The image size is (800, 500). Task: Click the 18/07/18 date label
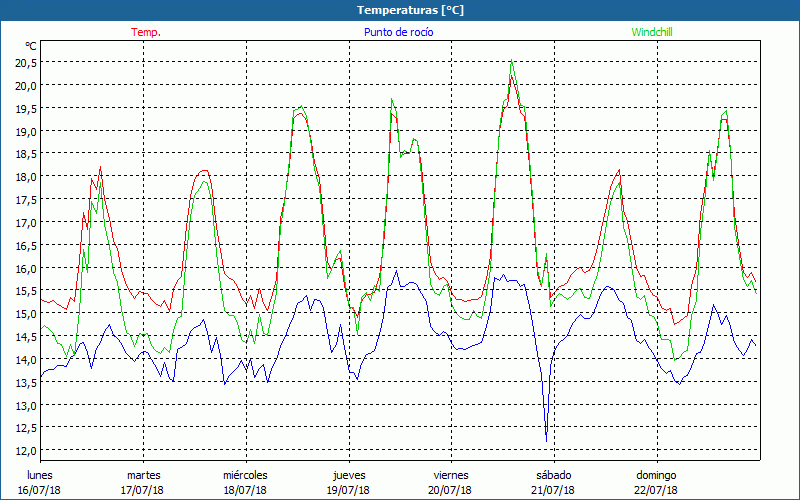tap(245, 490)
